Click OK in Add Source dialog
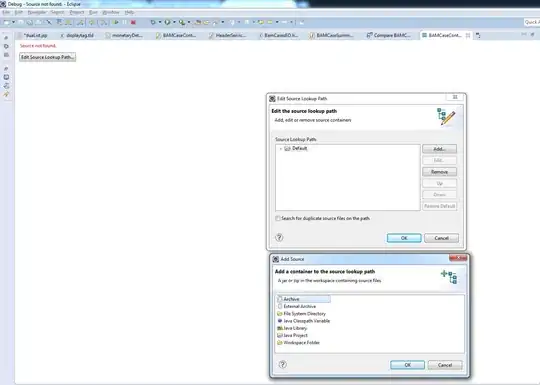540x385 pixels. pyautogui.click(x=407, y=365)
